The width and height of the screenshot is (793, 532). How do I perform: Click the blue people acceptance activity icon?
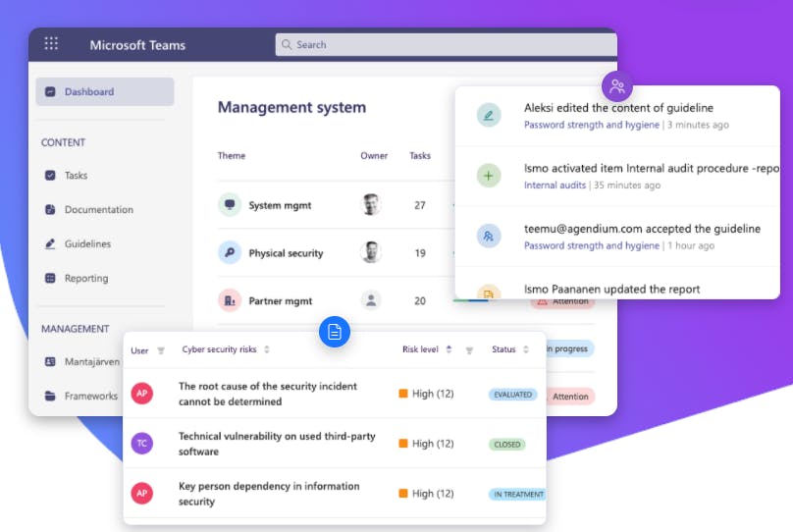[x=489, y=236]
